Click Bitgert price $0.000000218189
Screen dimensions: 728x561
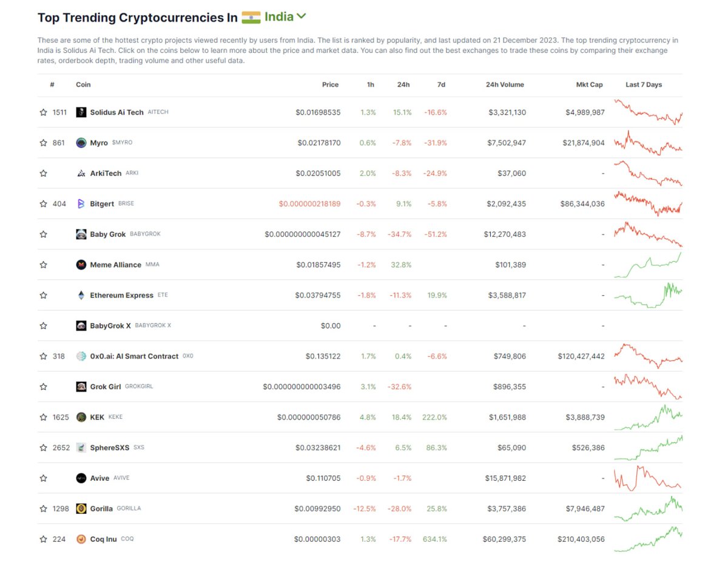(309, 203)
